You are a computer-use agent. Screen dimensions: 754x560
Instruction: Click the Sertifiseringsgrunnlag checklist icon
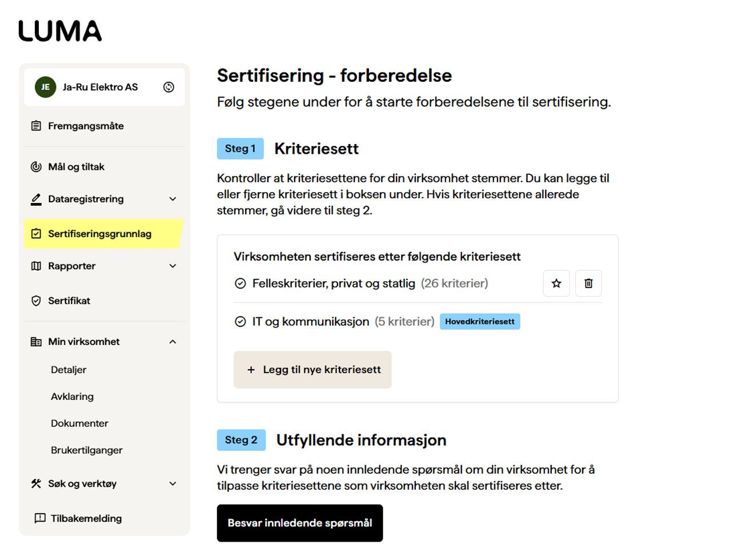pyautogui.click(x=35, y=234)
